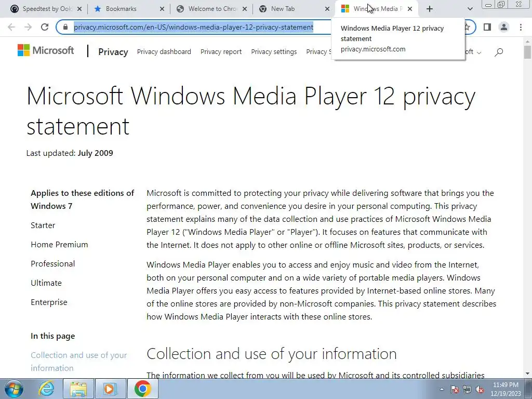Image resolution: width=532 pixels, height=399 pixels.
Task: Click the Enterprise edition text
Action: (49, 302)
